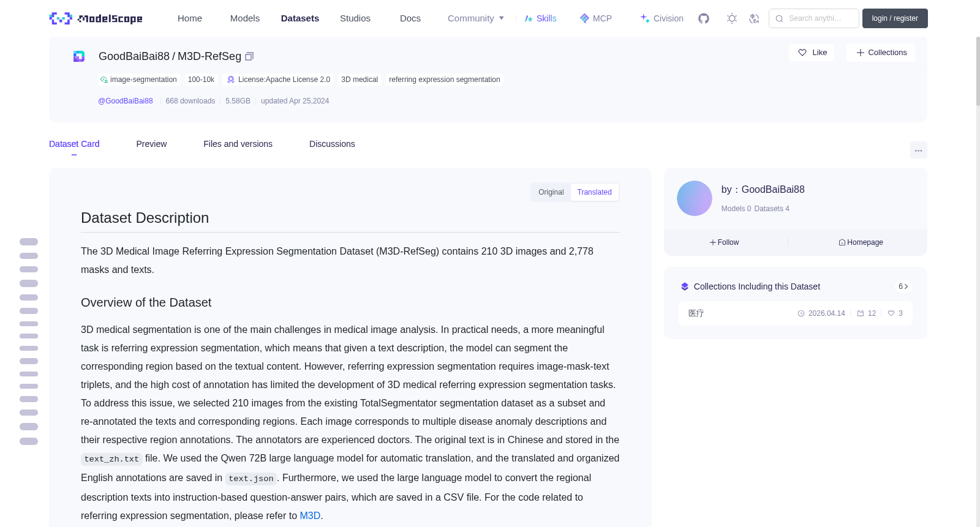Like this dataset with heart button
Viewport: 980px width, 527px height.
812,53
